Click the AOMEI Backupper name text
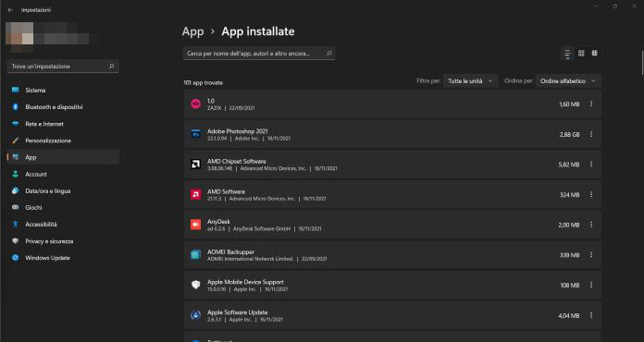The height and width of the screenshot is (342, 644). (x=230, y=251)
